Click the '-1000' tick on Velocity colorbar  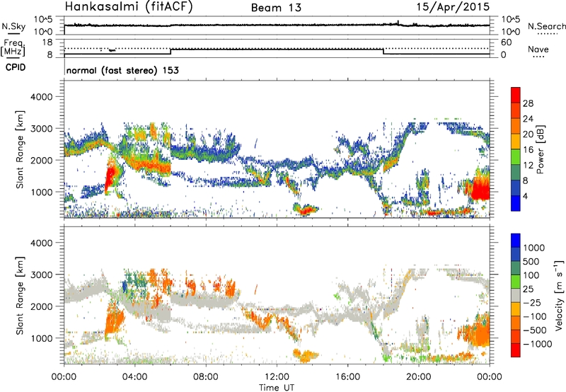pyautogui.click(x=538, y=344)
